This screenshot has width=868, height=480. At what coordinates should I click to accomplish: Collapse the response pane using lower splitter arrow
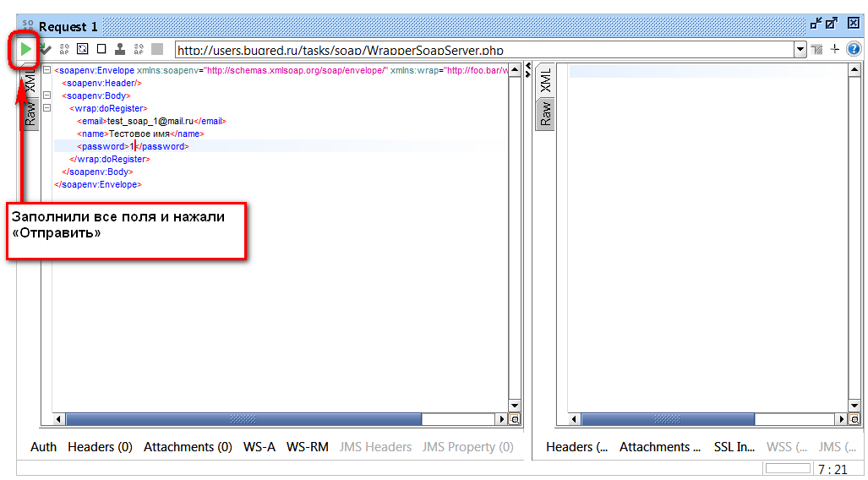tap(527, 73)
